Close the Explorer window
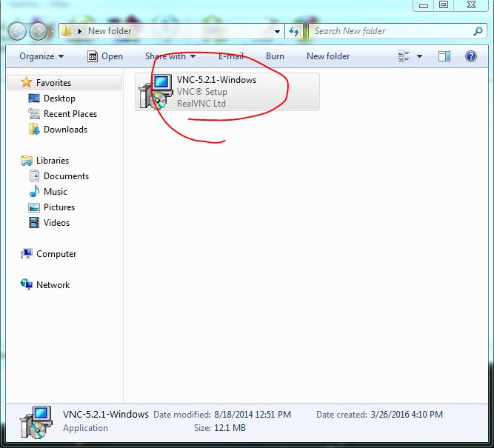The height and width of the screenshot is (448, 494). 471,5
